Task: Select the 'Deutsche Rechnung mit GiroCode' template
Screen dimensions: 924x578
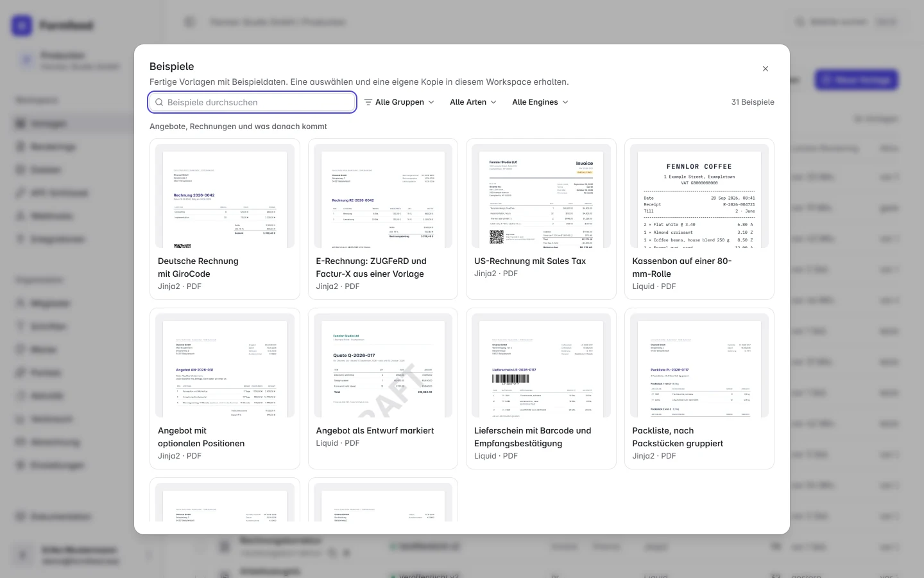Action: pyautogui.click(x=225, y=219)
